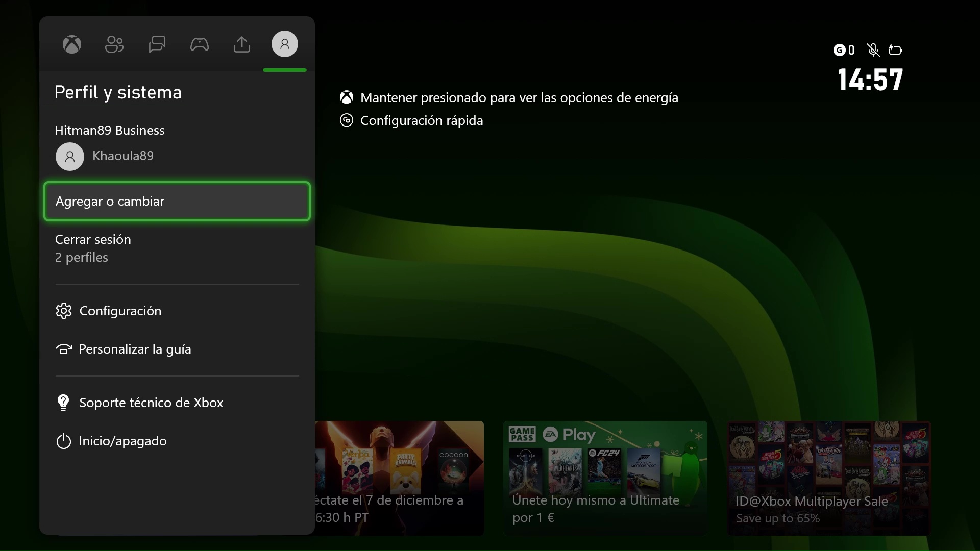Select Inicio/apagado option

tap(177, 441)
